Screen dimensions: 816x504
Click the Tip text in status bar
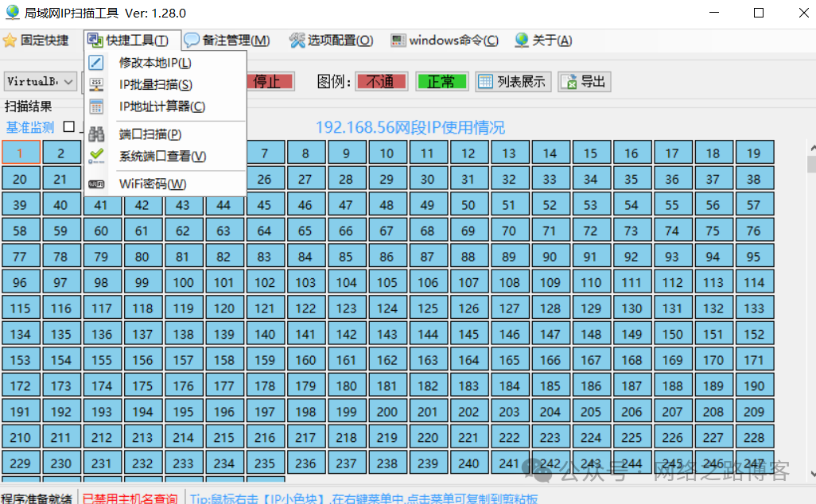coord(364,498)
